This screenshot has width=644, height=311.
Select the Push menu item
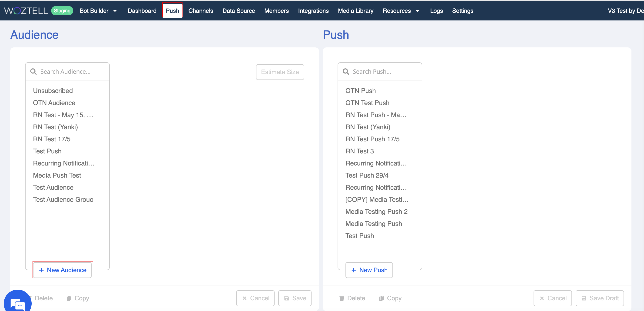172,11
